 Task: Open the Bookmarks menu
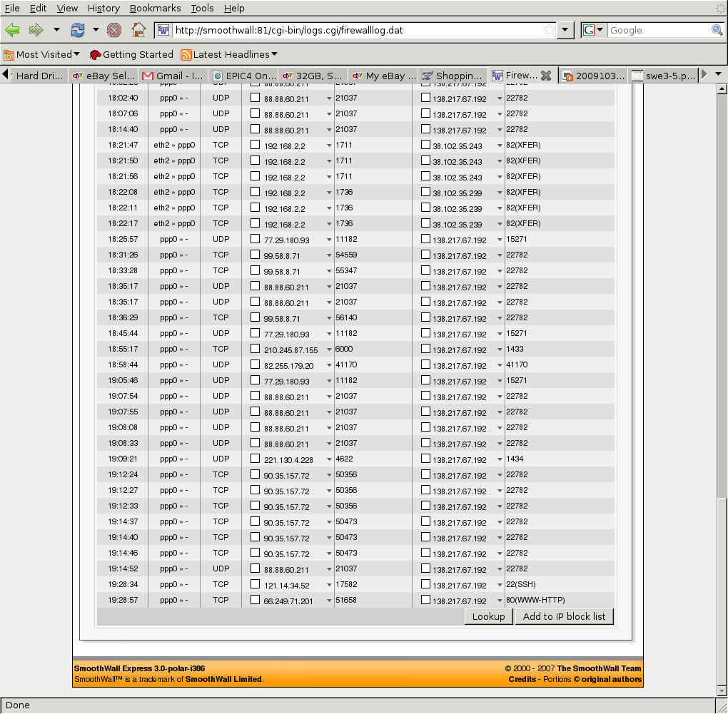click(156, 8)
